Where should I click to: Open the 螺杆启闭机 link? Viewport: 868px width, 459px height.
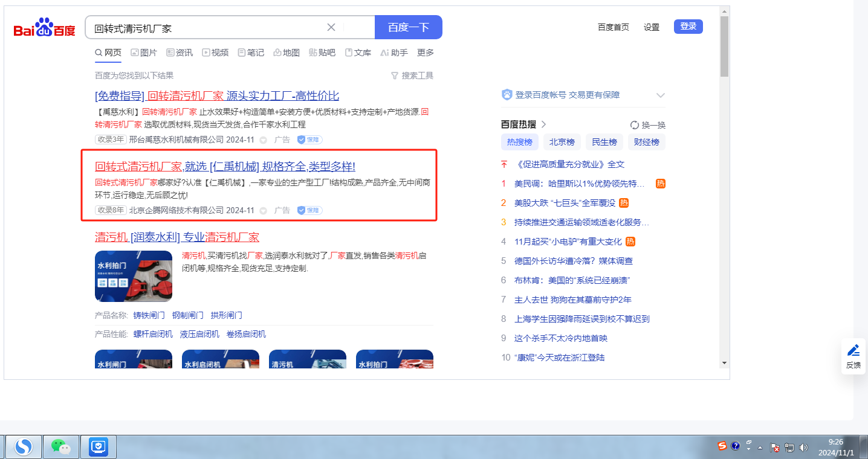pos(153,335)
